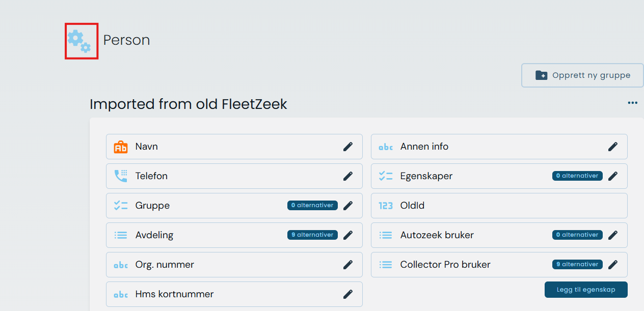The width and height of the screenshot is (644, 311).
Task: Edit Autozeek bruker via pencil icon
Action: point(613,235)
